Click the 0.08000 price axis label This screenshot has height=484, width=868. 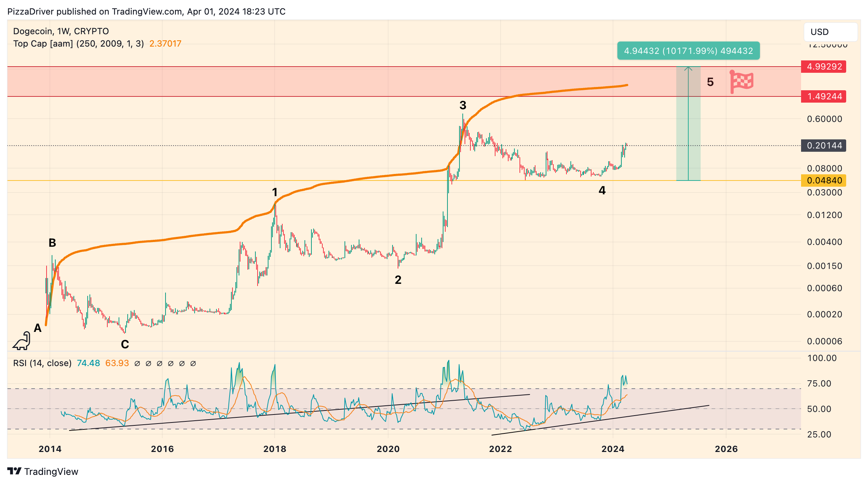tap(825, 168)
